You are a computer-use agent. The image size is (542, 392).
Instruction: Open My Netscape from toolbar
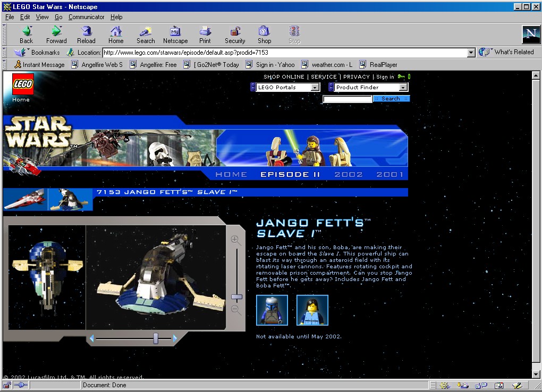[175, 35]
